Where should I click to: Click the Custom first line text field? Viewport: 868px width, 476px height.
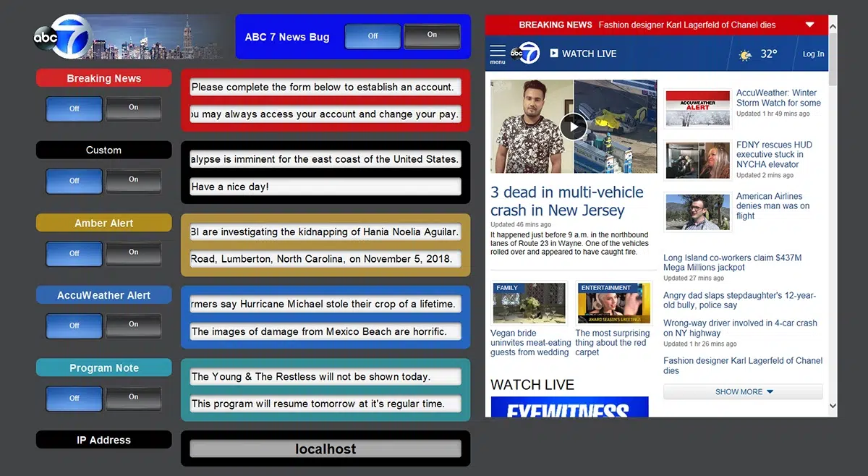(325, 159)
